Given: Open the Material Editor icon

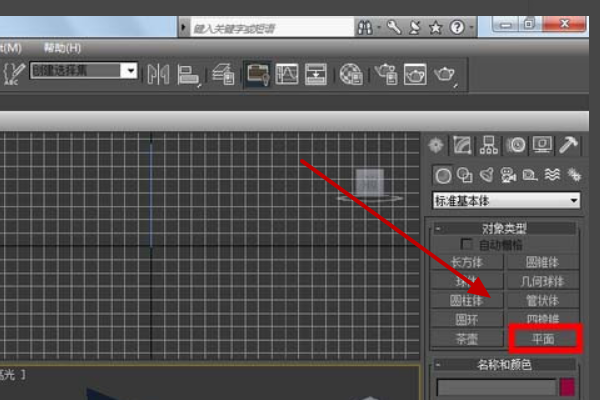Looking at the screenshot, I should click(x=351, y=74).
